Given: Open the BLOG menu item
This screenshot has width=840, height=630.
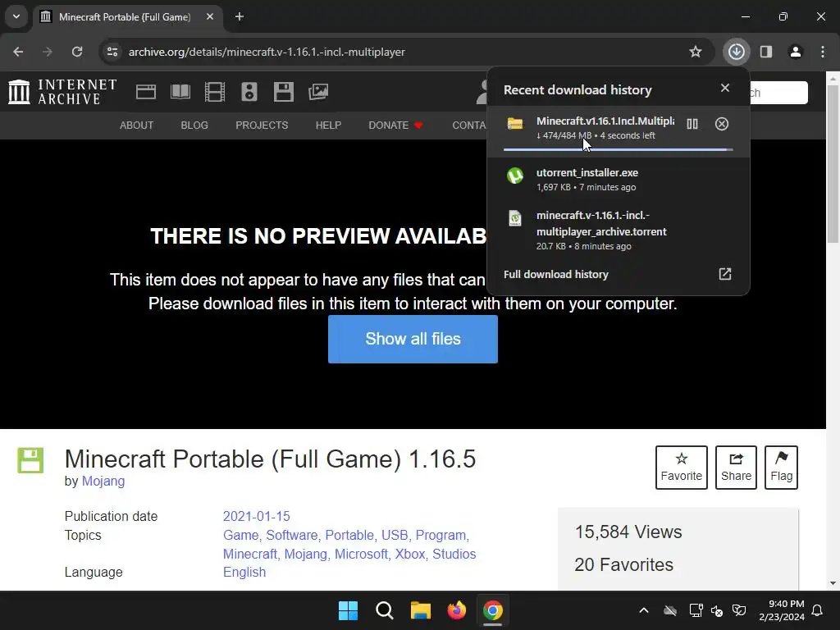Looking at the screenshot, I should point(194,126).
